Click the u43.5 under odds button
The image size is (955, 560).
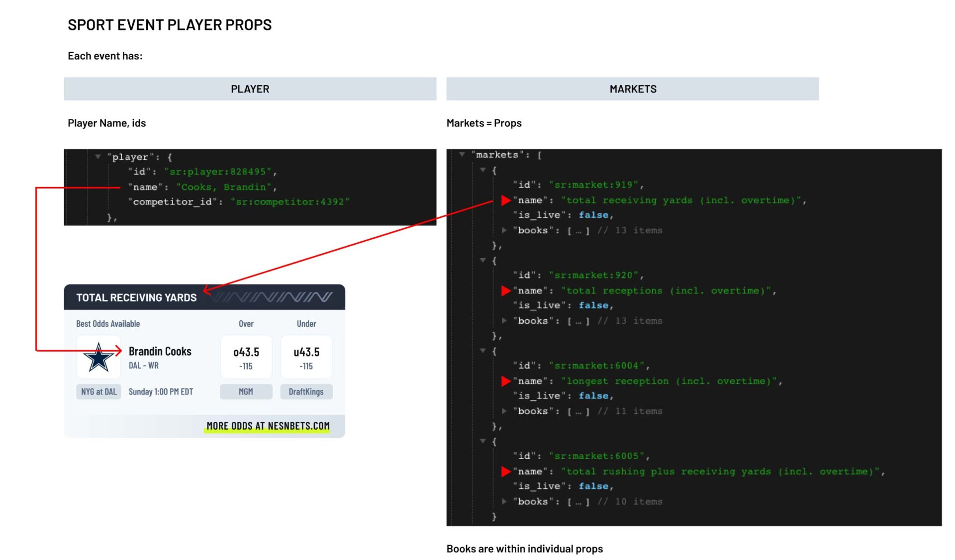(x=306, y=358)
